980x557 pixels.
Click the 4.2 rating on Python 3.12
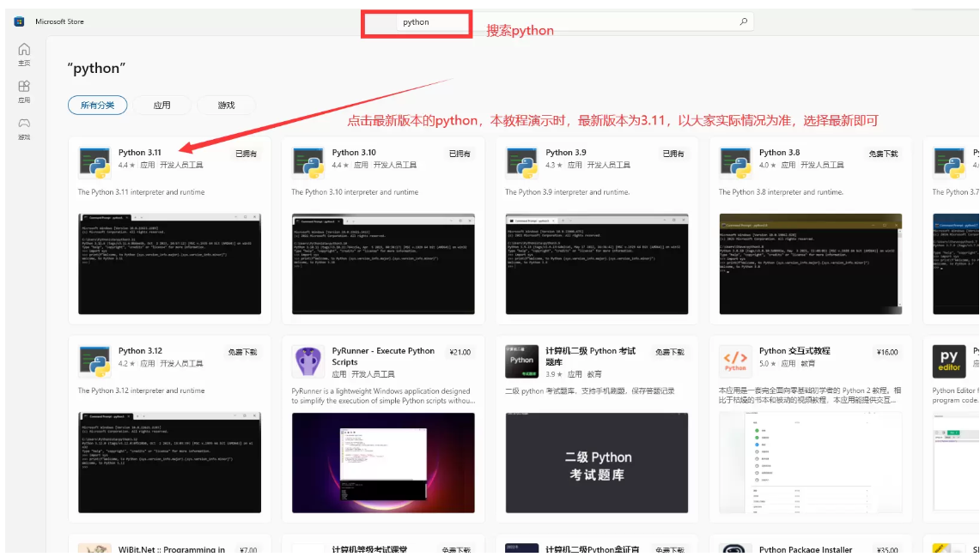click(x=125, y=363)
